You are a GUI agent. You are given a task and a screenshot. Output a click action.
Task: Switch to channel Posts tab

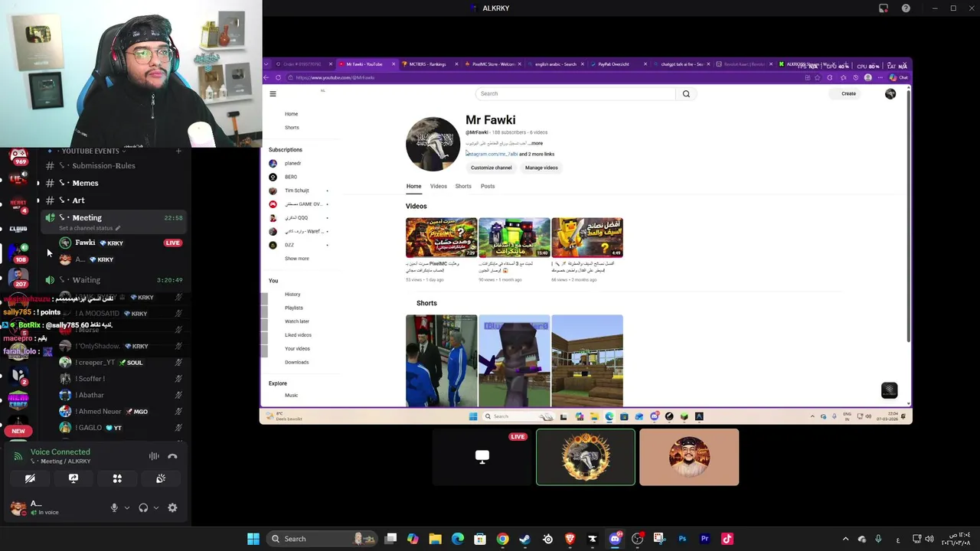488,186
